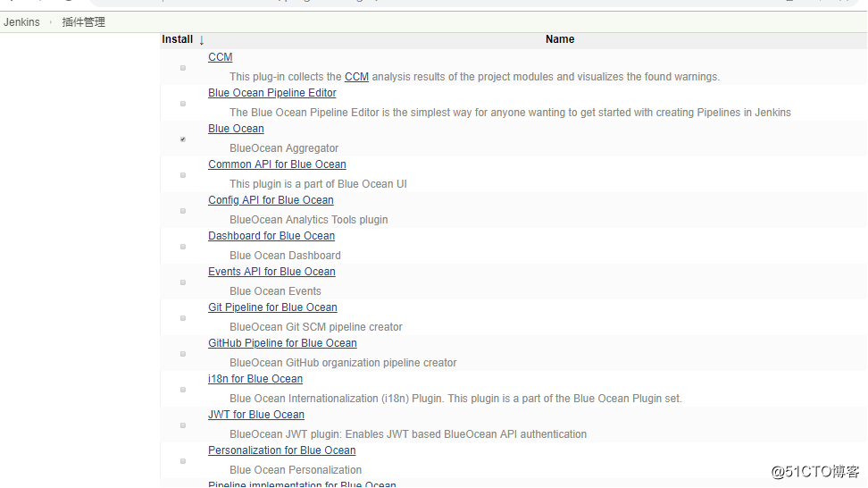
Task: Select the 'BlueOcean Aggregator' description text
Action: coord(284,147)
